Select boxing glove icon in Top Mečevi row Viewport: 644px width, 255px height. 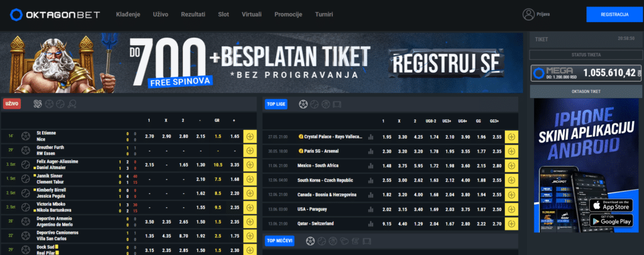click(x=345, y=241)
